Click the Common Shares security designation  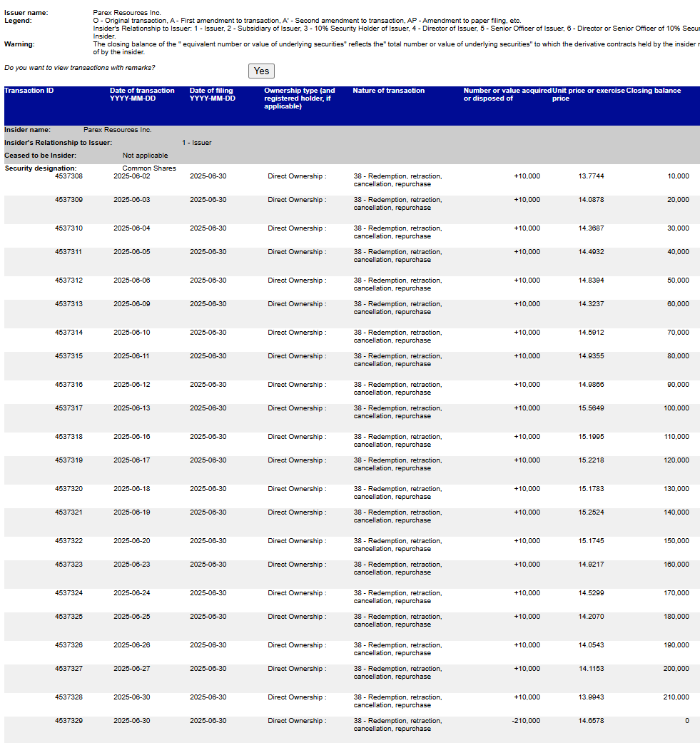point(148,168)
